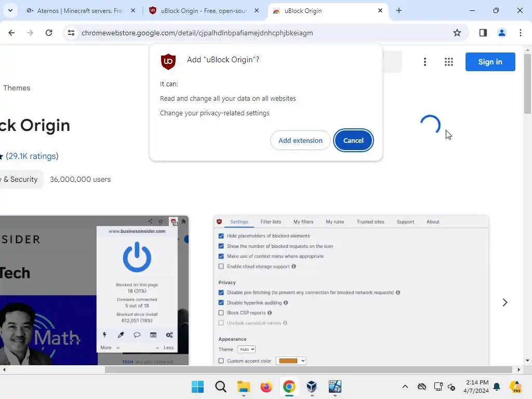The width and height of the screenshot is (532, 399).
Task: Launch Firefox from the taskbar
Action: tap(266, 387)
